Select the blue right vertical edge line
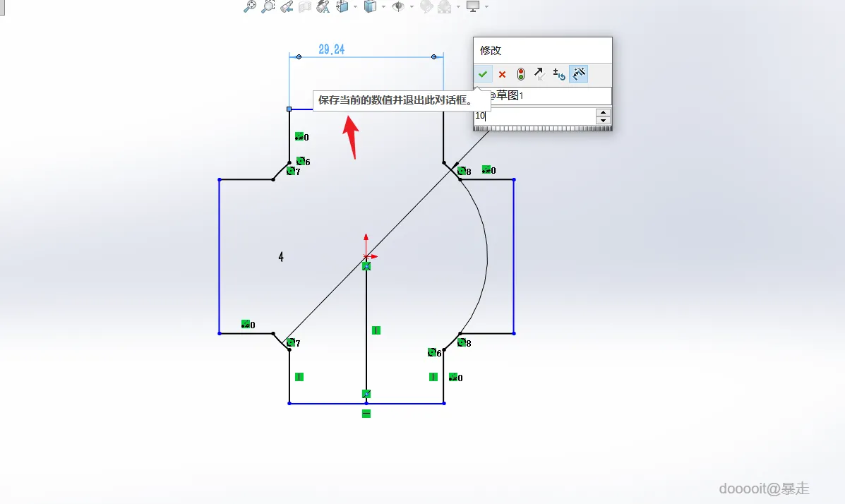845x504 pixels. tap(514, 256)
